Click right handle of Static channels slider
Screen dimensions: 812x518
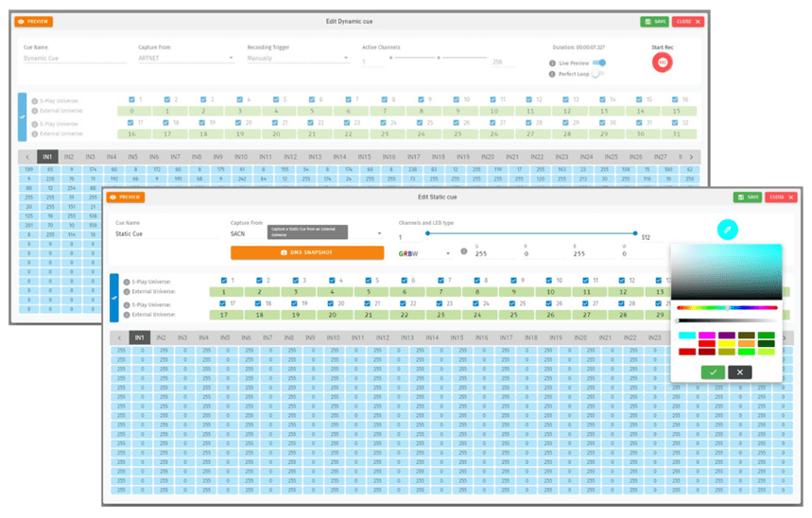(x=635, y=233)
